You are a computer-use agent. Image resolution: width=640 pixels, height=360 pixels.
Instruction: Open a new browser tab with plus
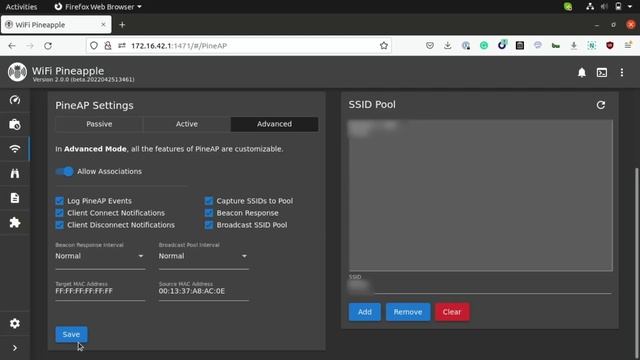[x=122, y=25]
